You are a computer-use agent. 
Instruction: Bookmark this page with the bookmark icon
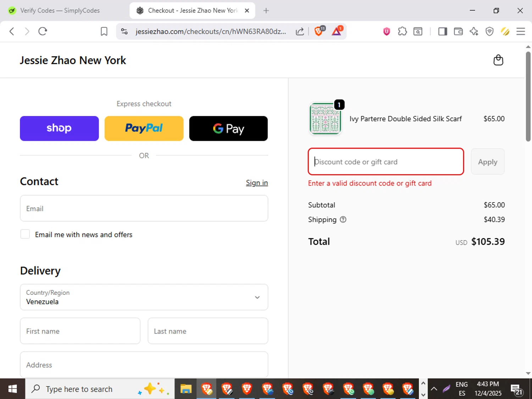click(x=104, y=32)
